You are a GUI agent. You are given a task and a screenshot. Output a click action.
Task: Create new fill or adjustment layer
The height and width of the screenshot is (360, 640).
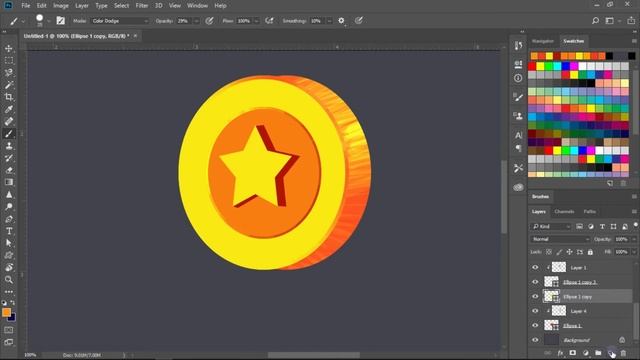pyautogui.click(x=586, y=353)
